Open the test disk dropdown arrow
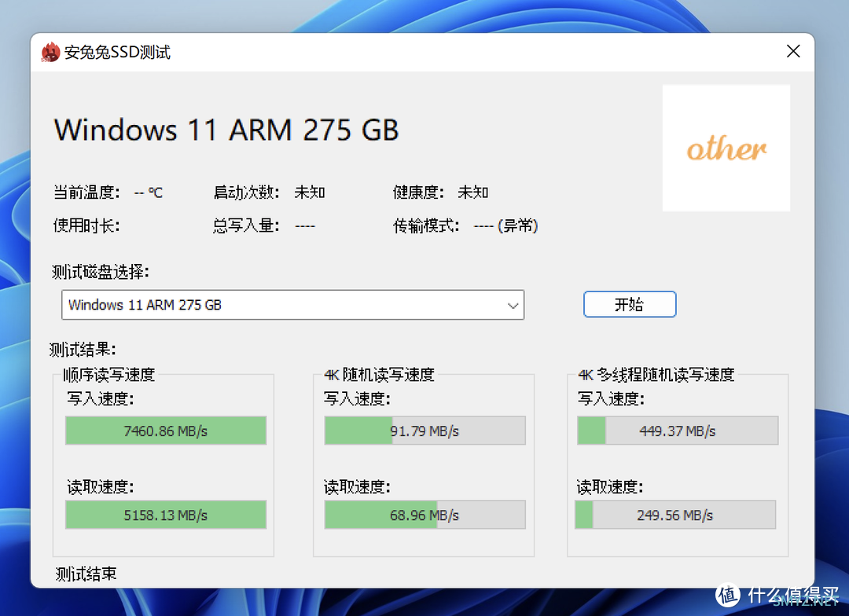The image size is (849, 616). coord(513,306)
